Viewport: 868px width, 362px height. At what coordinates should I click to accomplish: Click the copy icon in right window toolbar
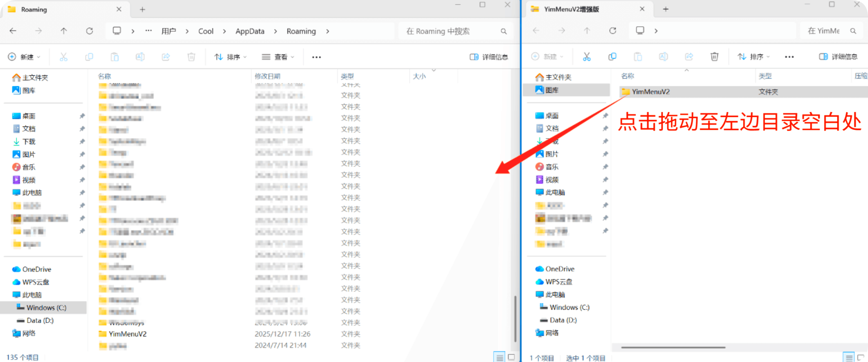coord(612,57)
